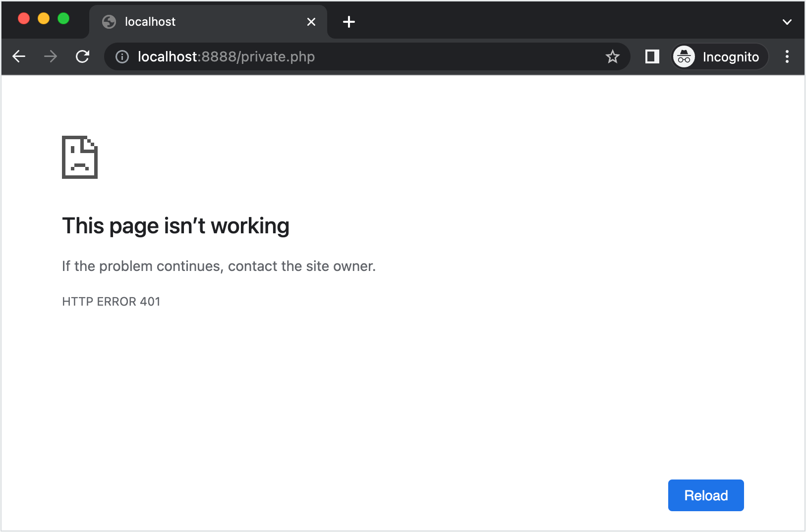The height and width of the screenshot is (532, 806).
Task: Click the Reload button
Action: pyautogui.click(x=705, y=495)
